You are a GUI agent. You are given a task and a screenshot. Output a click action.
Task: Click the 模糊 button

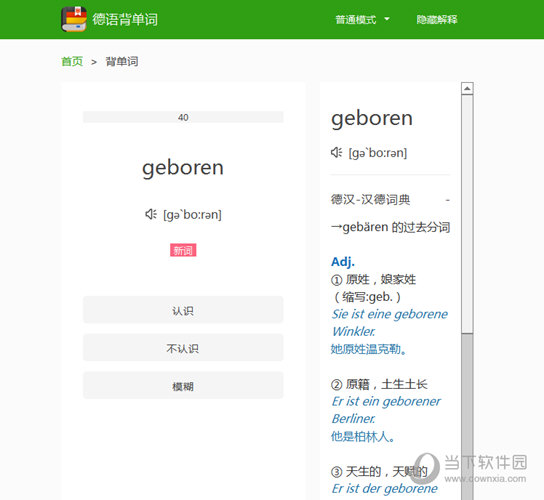coord(183,385)
